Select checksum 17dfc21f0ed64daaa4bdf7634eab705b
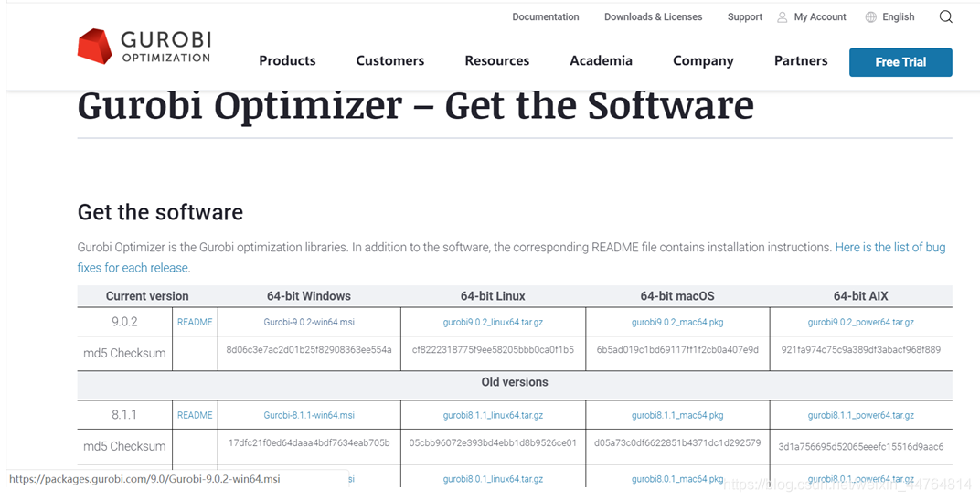 [x=309, y=442]
